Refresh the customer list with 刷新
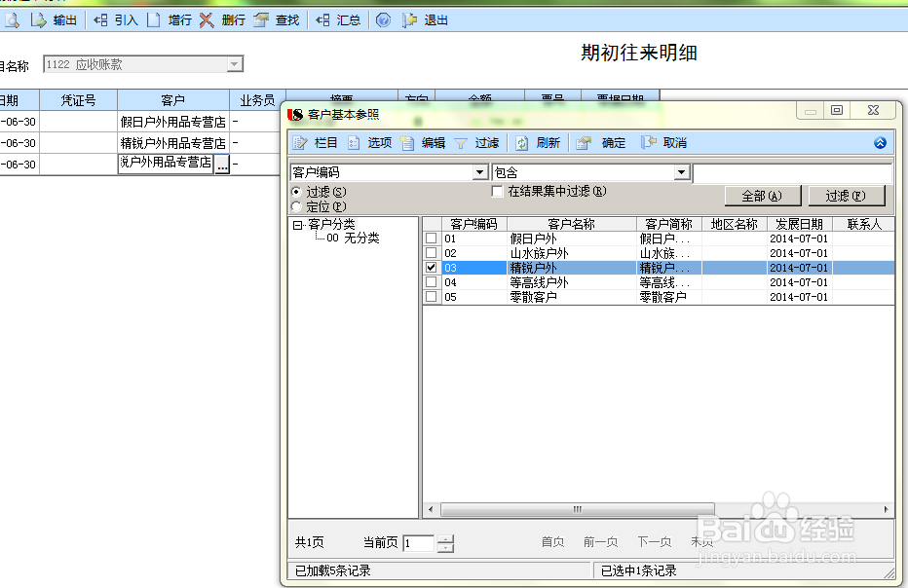 tap(538, 143)
